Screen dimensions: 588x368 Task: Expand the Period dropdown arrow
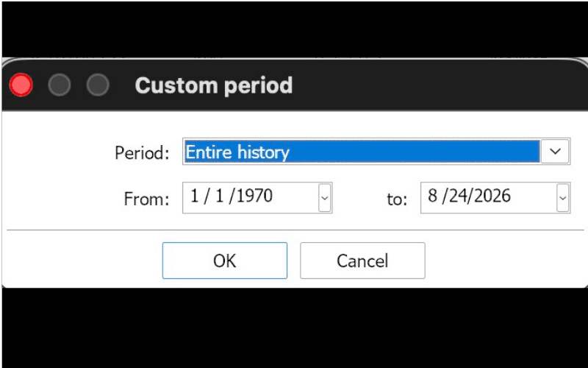(555, 152)
